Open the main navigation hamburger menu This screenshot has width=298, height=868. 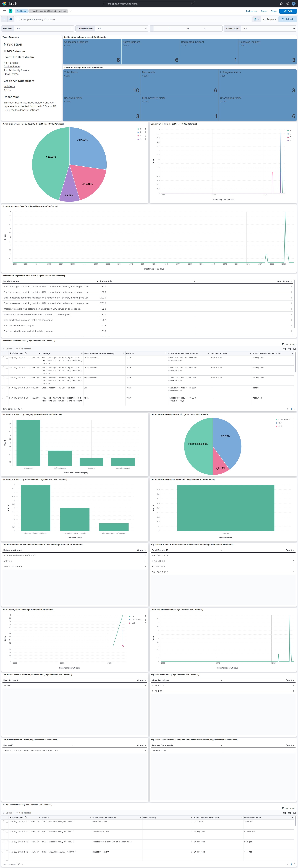pos(4,11)
